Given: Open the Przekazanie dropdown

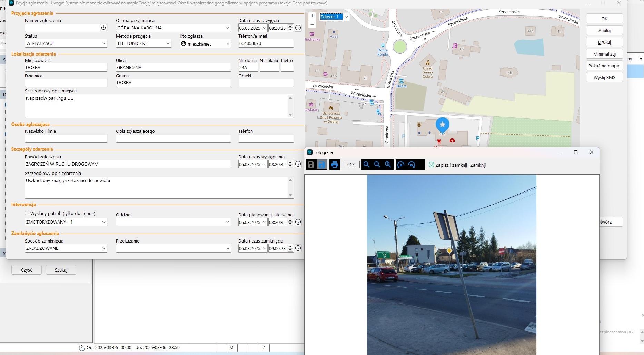Looking at the screenshot, I should coord(228,248).
